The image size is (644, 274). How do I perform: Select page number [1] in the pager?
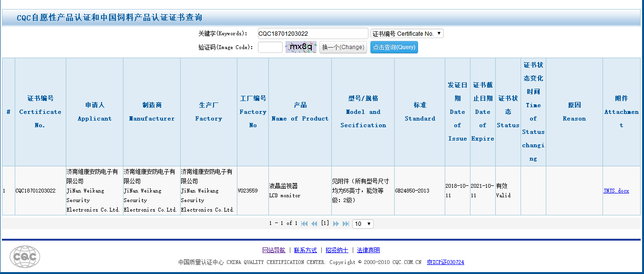(x=325, y=223)
